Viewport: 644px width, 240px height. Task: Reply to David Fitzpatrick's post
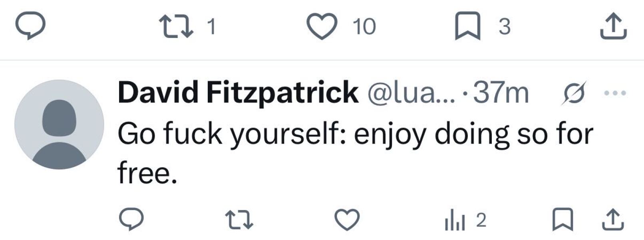tap(131, 218)
